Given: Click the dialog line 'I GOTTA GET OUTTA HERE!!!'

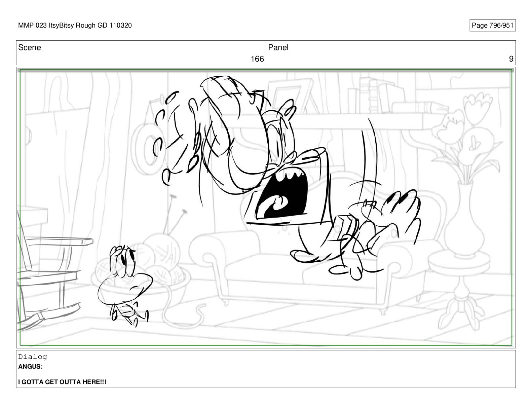Looking at the screenshot, I should (62, 382).
